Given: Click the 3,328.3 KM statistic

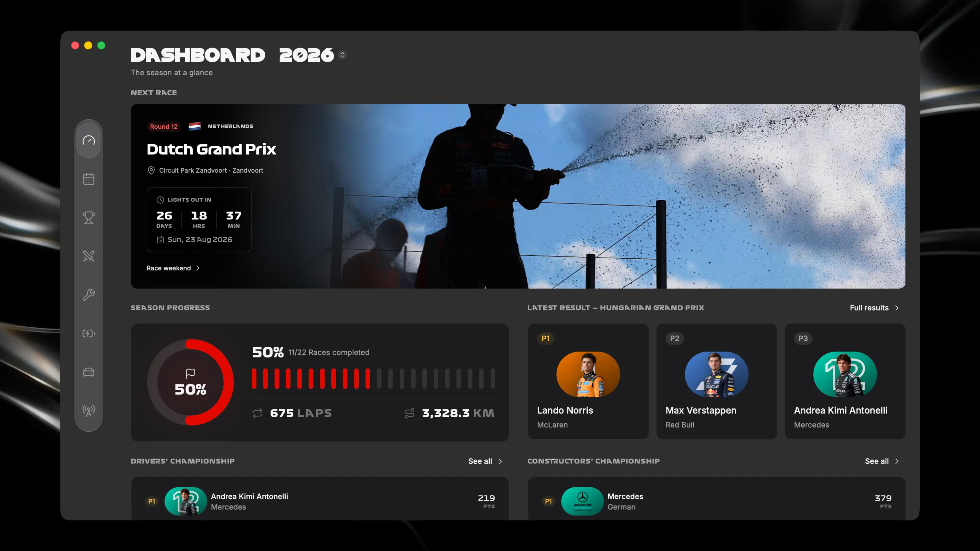Looking at the screenshot, I should (x=458, y=413).
